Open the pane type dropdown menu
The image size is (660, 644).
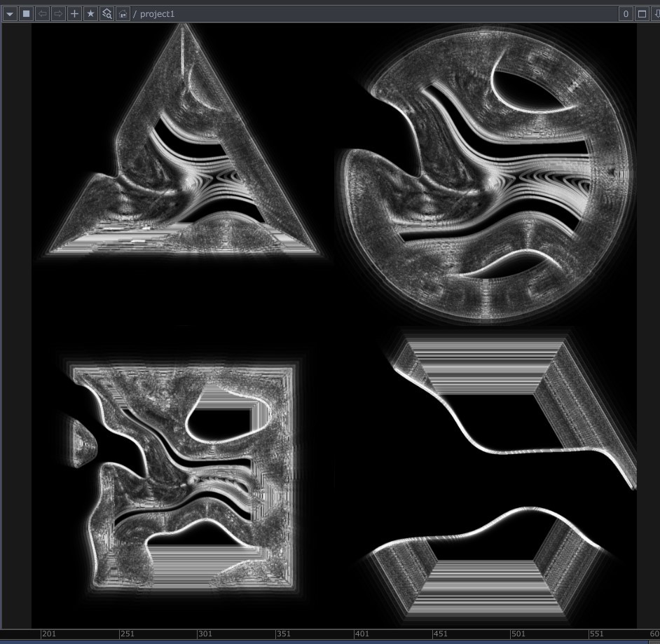[x=10, y=14]
